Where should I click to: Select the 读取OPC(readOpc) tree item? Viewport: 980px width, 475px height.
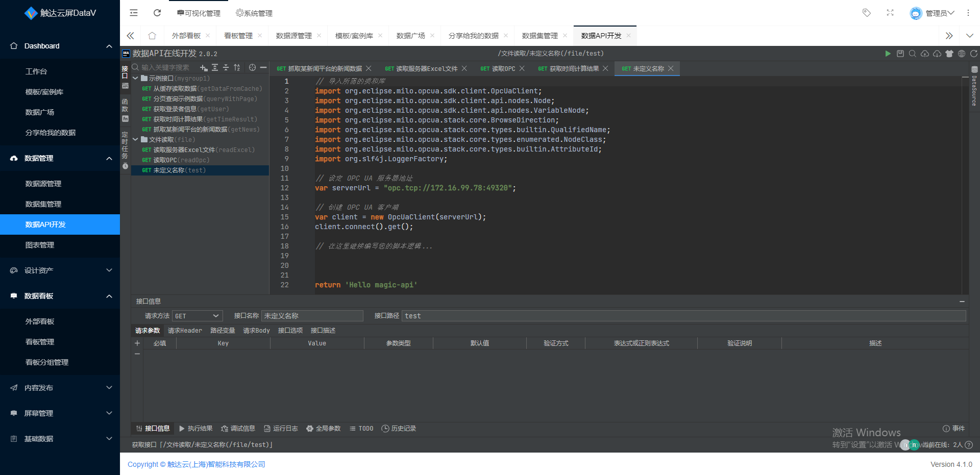click(x=200, y=160)
